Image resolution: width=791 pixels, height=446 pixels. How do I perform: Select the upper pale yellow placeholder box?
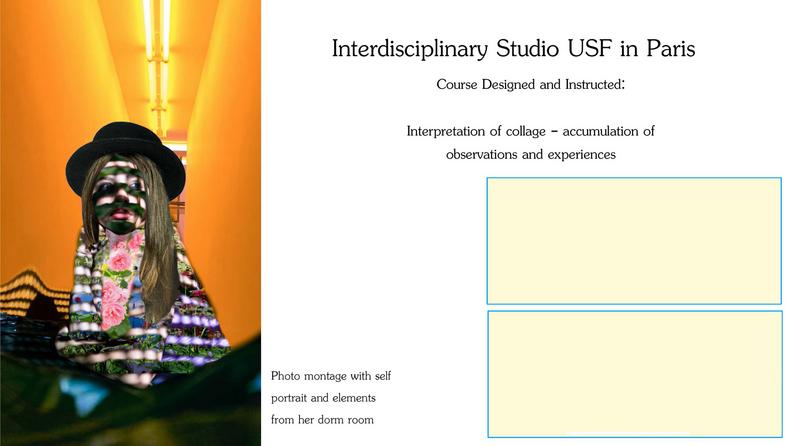[x=634, y=241]
